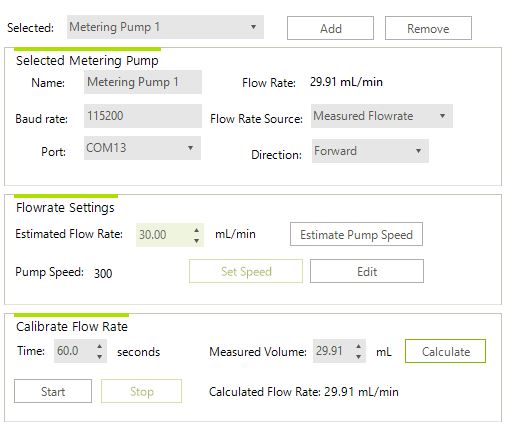Open the Selected metering pump dropdown
This screenshot has height=430, width=518.
tap(165, 27)
